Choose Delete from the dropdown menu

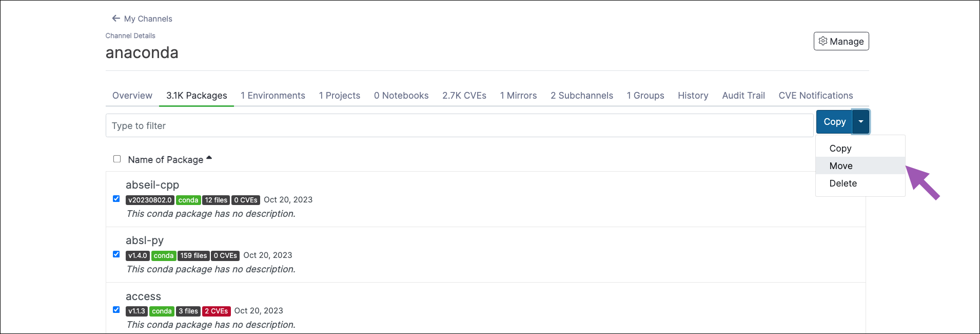pyautogui.click(x=860, y=183)
